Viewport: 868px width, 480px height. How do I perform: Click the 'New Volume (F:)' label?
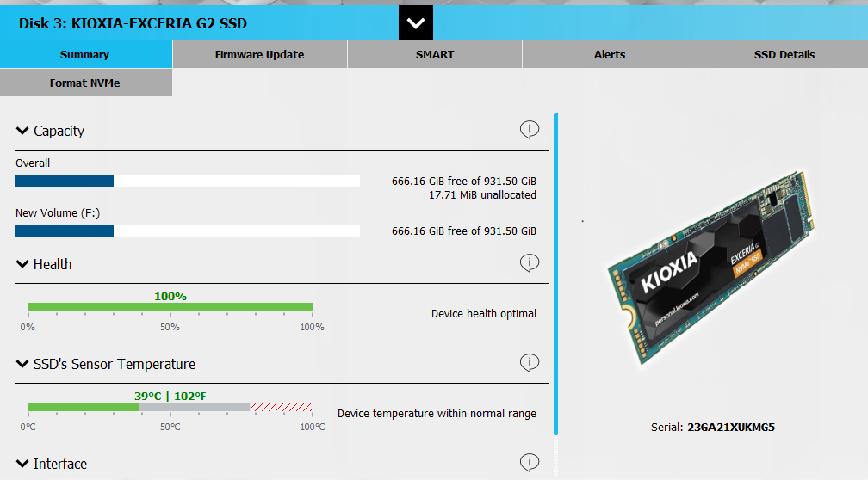58,213
